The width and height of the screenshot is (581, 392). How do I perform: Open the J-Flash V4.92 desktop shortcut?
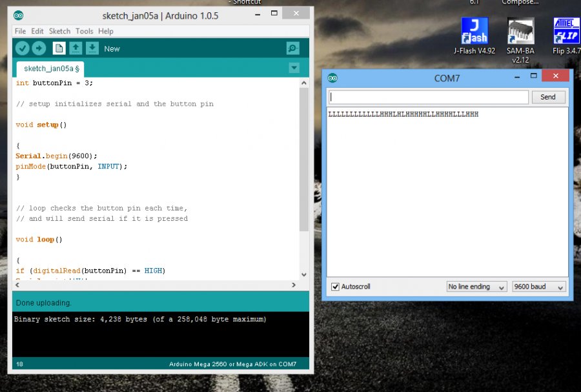[x=474, y=36]
